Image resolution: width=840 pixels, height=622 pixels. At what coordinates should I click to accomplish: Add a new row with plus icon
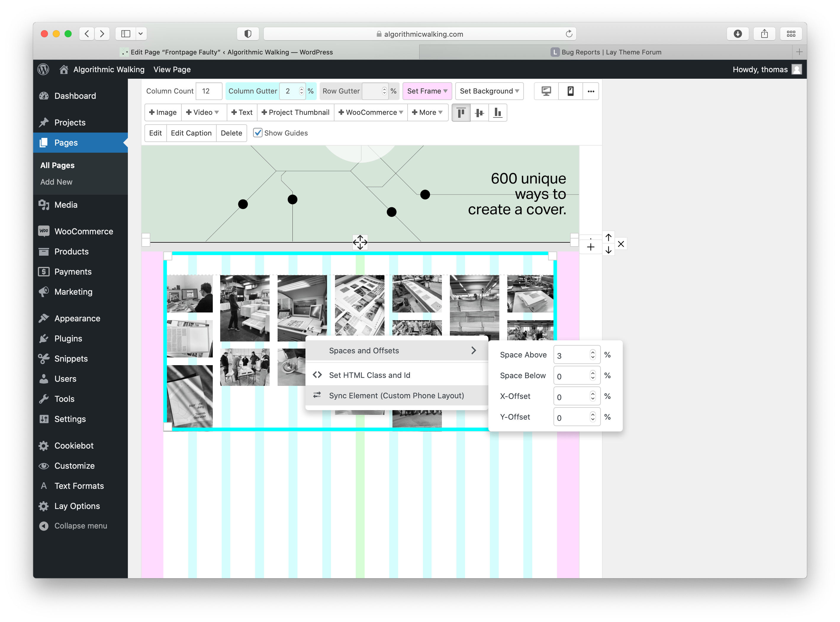pos(591,247)
